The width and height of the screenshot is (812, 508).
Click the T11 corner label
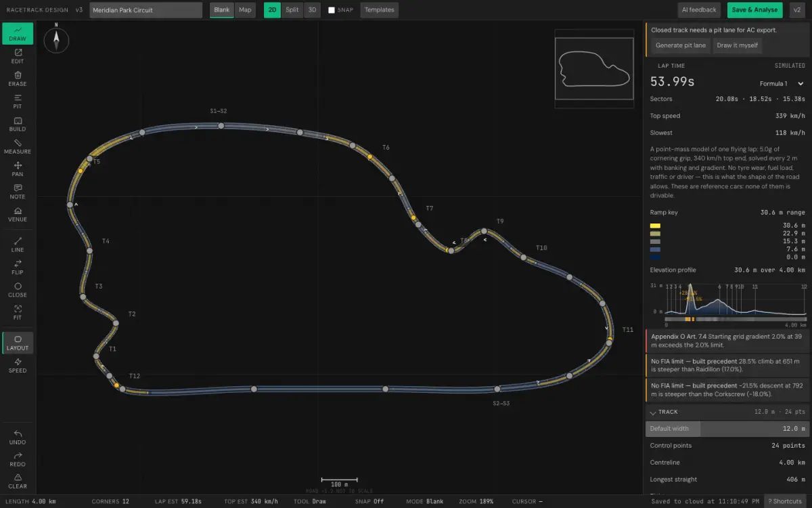point(627,330)
